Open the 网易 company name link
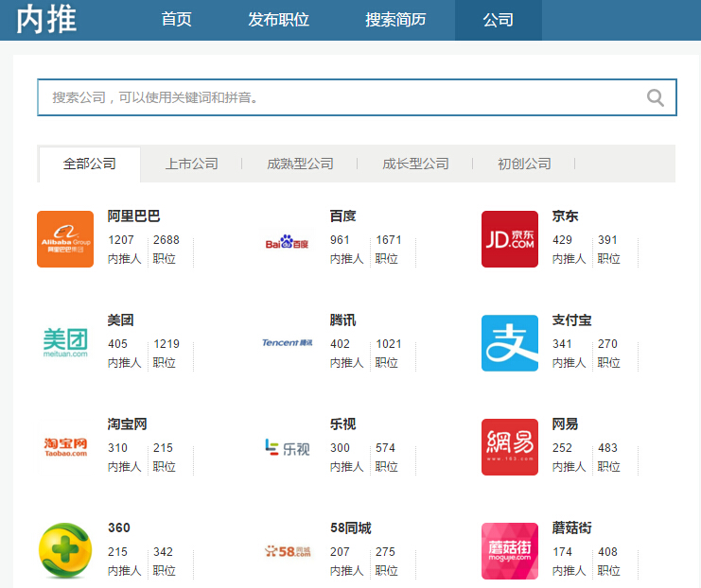This screenshot has width=701, height=588. point(565,424)
